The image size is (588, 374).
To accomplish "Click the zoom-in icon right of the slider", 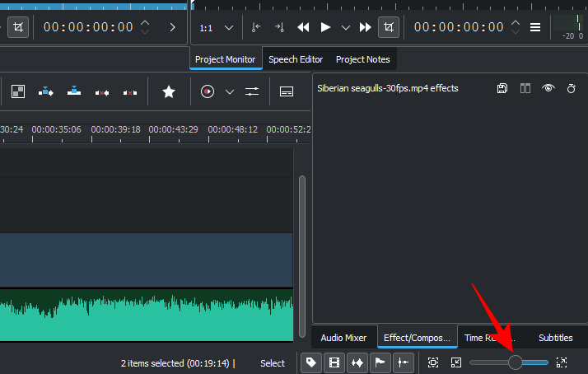I will coord(562,362).
